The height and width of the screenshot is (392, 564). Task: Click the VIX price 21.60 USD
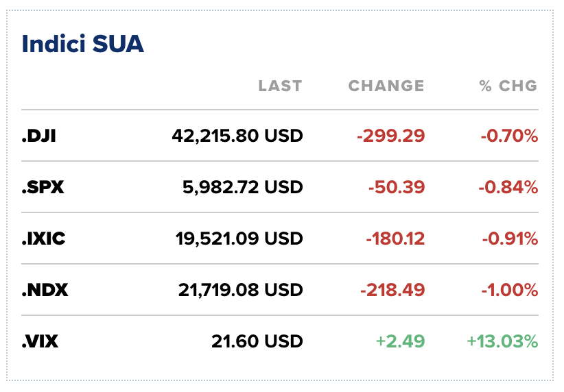click(268, 341)
